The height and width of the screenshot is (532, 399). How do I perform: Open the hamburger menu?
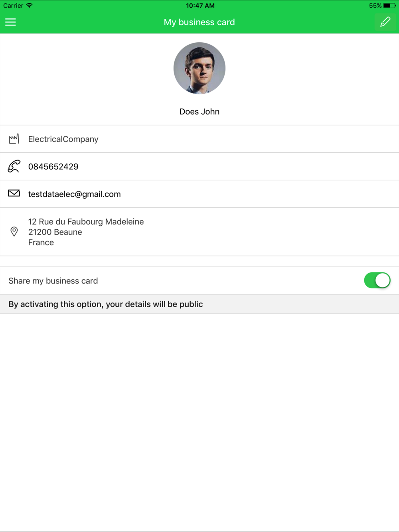(10, 22)
